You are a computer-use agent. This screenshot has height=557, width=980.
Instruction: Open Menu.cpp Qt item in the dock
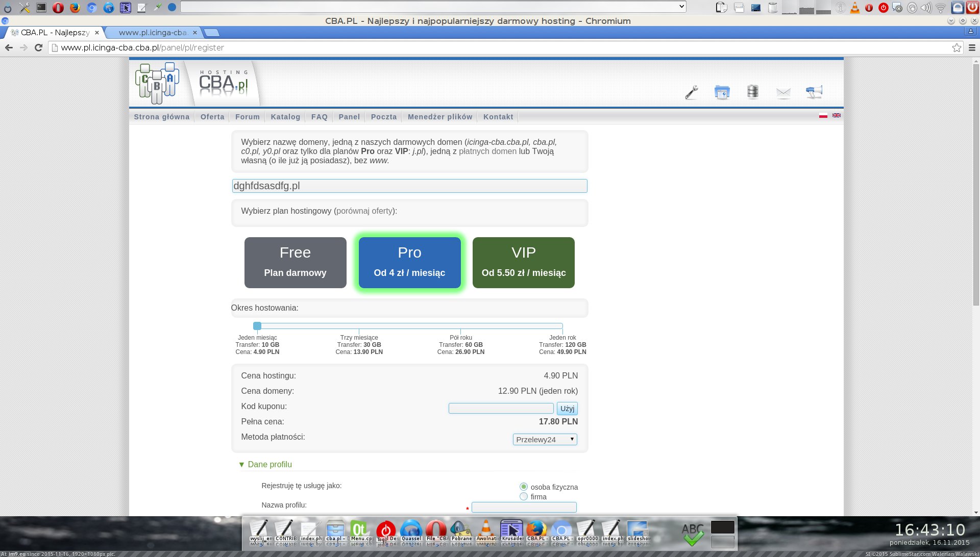pyautogui.click(x=361, y=531)
